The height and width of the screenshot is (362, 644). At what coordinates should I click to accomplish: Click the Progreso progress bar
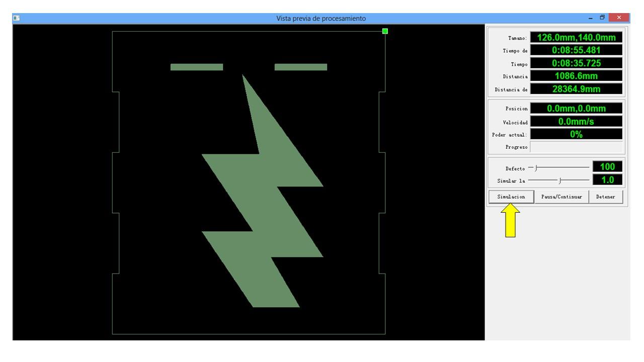coord(577,147)
